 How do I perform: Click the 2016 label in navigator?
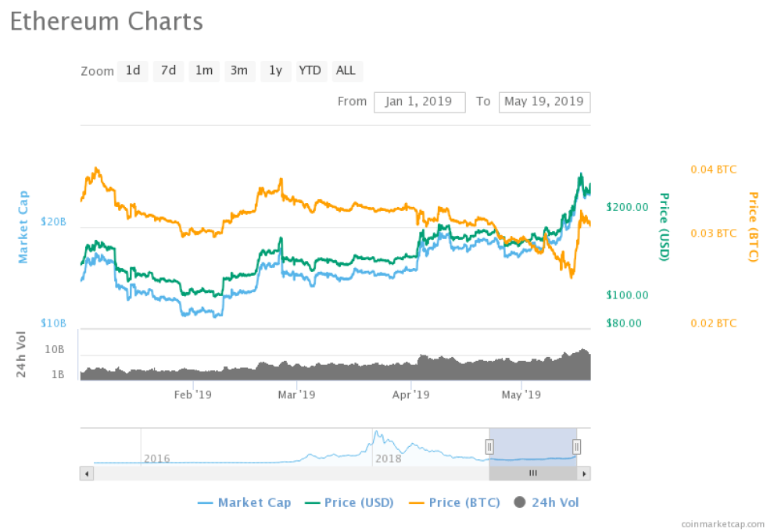click(157, 459)
